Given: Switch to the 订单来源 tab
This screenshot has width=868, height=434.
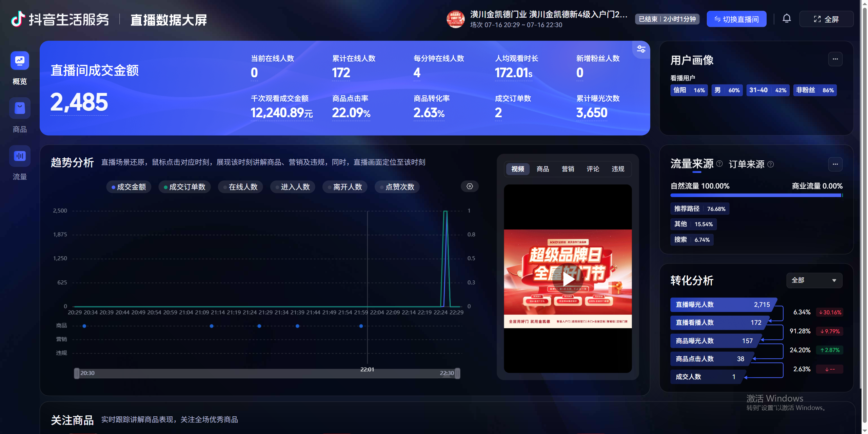Looking at the screenshot, I should pyautogui.click(x=746, y=164).
